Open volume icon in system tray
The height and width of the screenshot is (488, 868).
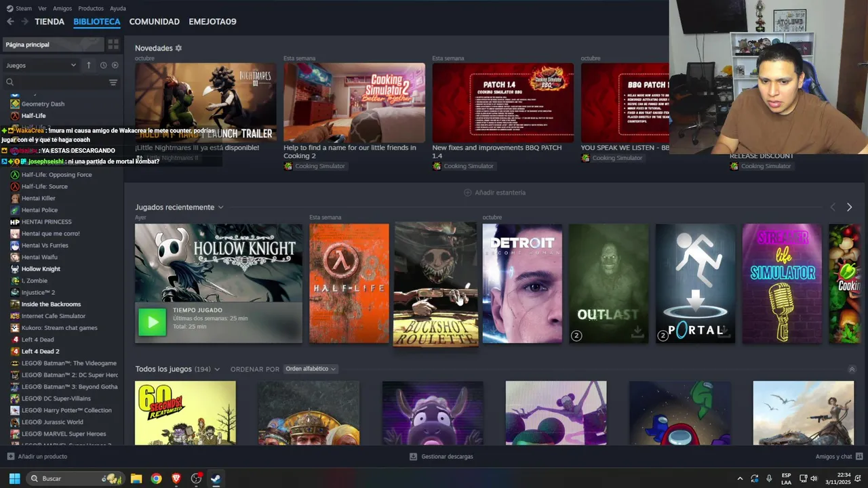tap(814, 479)
